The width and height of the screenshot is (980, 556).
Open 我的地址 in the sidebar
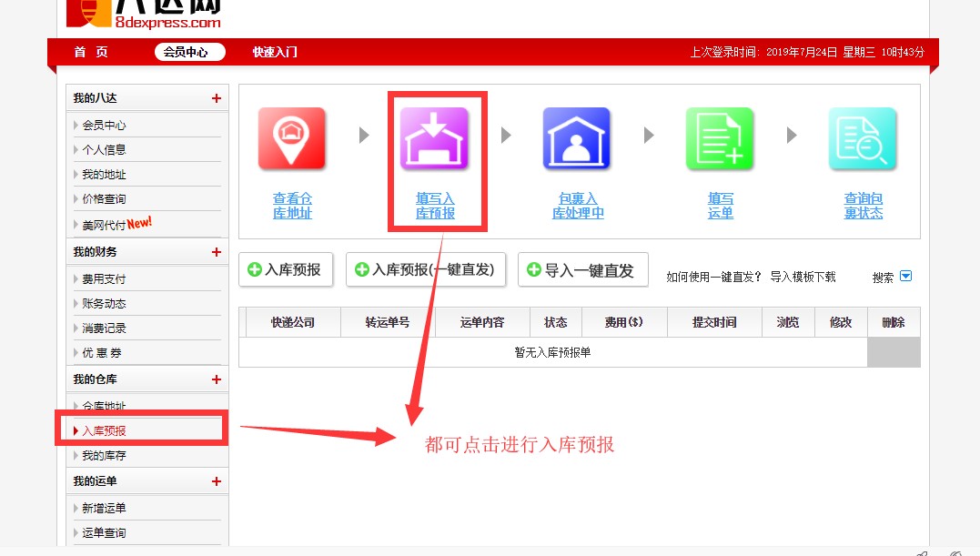104,175
